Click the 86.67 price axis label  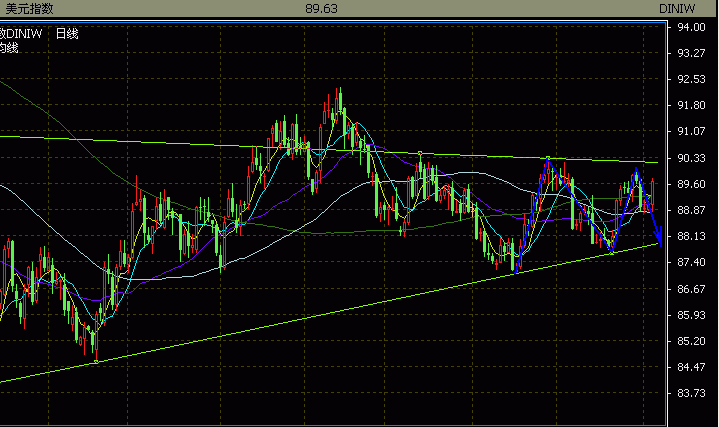[x=691, y=289]
